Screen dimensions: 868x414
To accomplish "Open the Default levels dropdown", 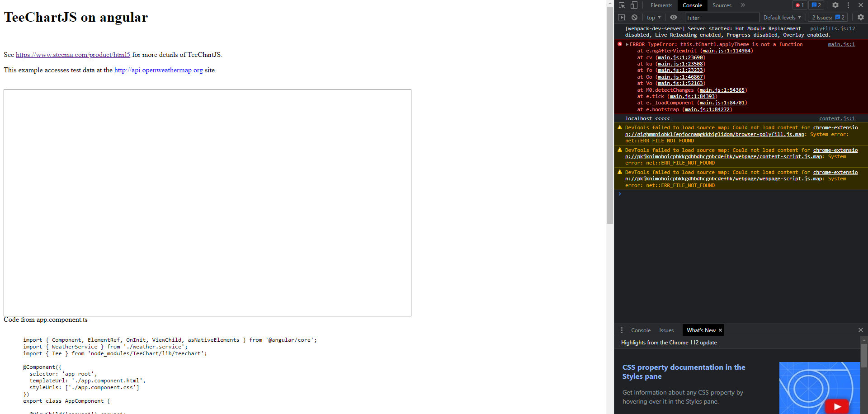I will [782, 18].
